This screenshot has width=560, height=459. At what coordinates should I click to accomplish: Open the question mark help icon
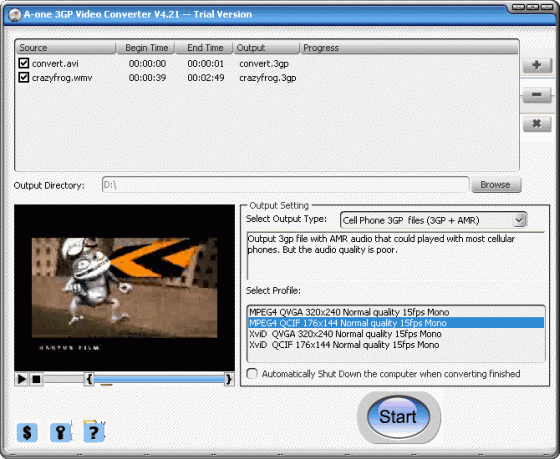pyautogui.click(x=94, y=432)
